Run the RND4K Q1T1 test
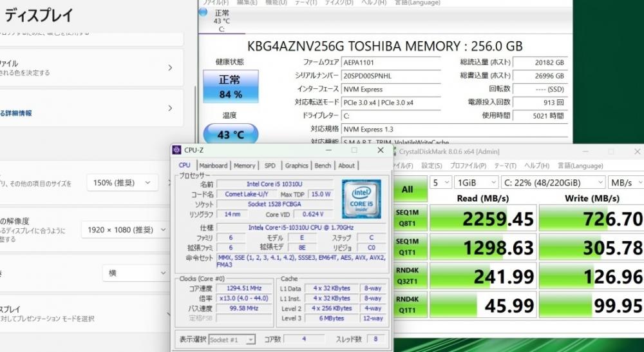 click(407, 305)
